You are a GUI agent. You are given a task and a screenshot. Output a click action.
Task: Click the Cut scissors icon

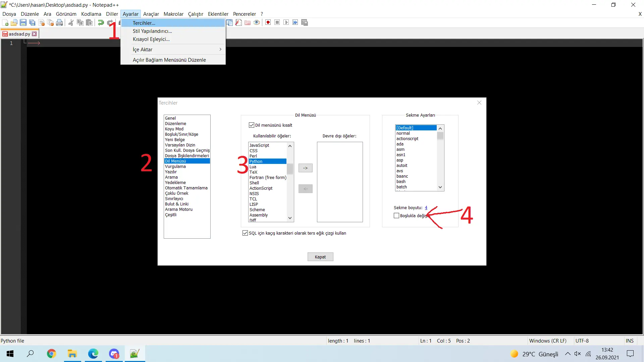pos(71,23)
